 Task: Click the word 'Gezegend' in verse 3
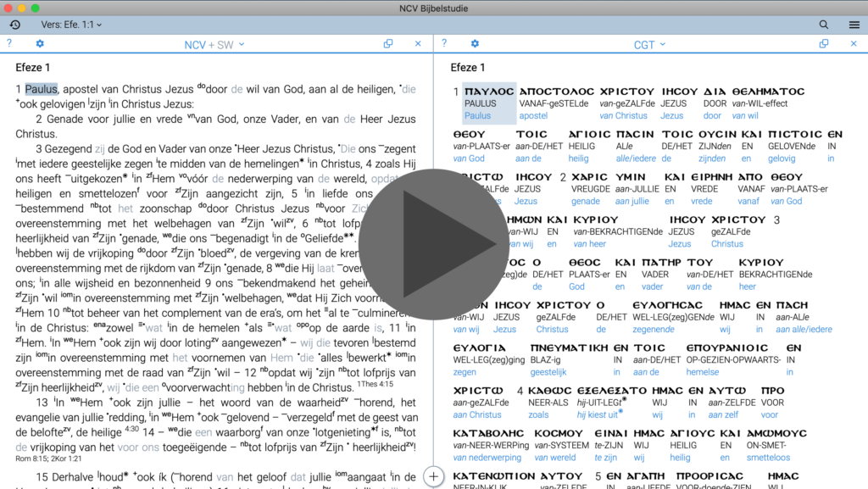(68, 149)
